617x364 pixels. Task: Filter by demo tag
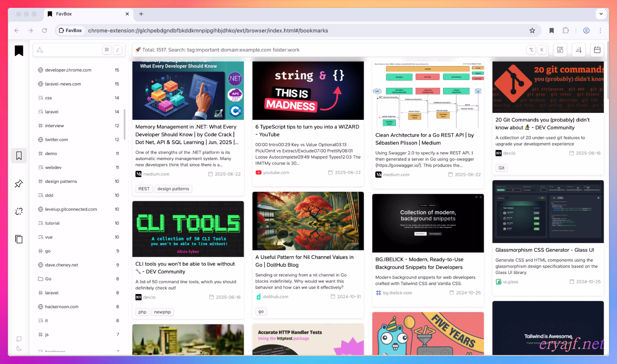pos(78,154)
